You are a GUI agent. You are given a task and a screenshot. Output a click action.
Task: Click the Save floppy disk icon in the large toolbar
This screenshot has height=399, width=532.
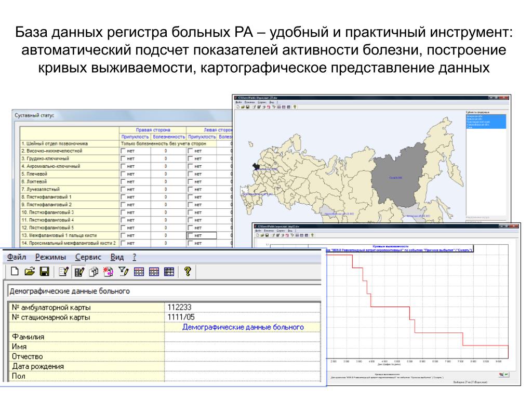[x=45, y=271]
